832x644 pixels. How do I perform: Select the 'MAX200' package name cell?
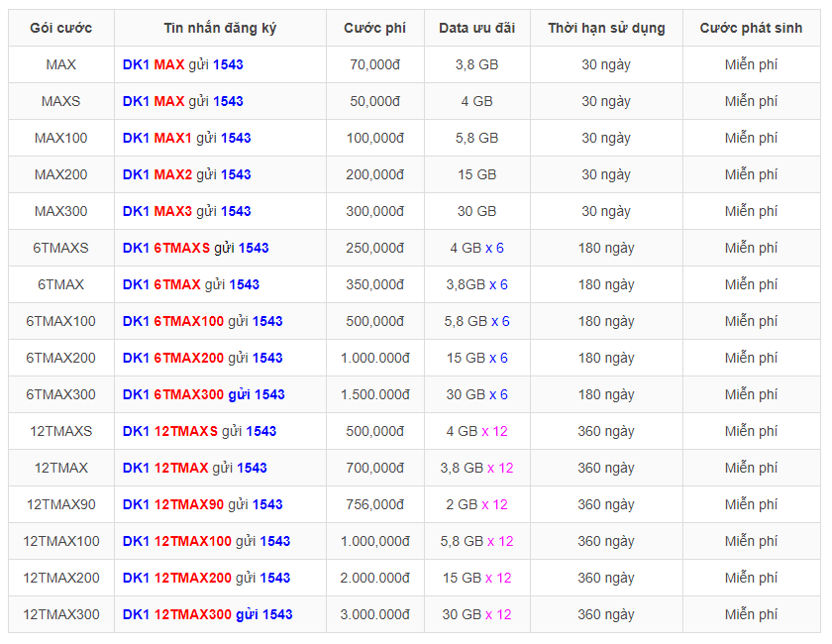tap(61, 174)
